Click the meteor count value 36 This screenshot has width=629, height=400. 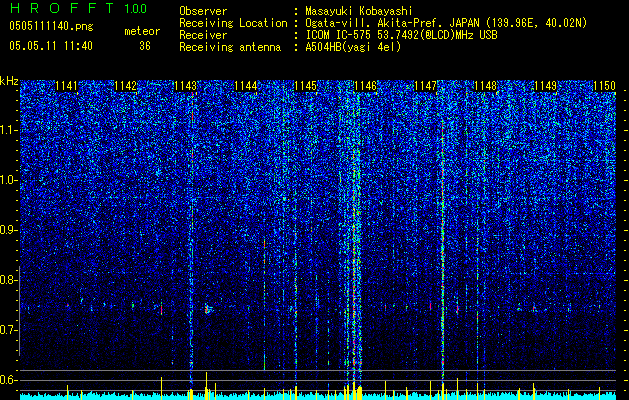tap(145, 46)
